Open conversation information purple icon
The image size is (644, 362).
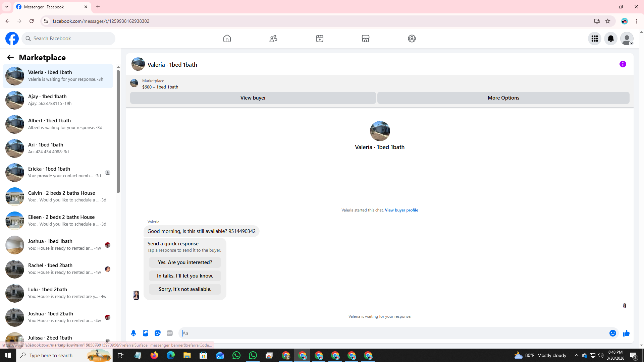[623, 64]
